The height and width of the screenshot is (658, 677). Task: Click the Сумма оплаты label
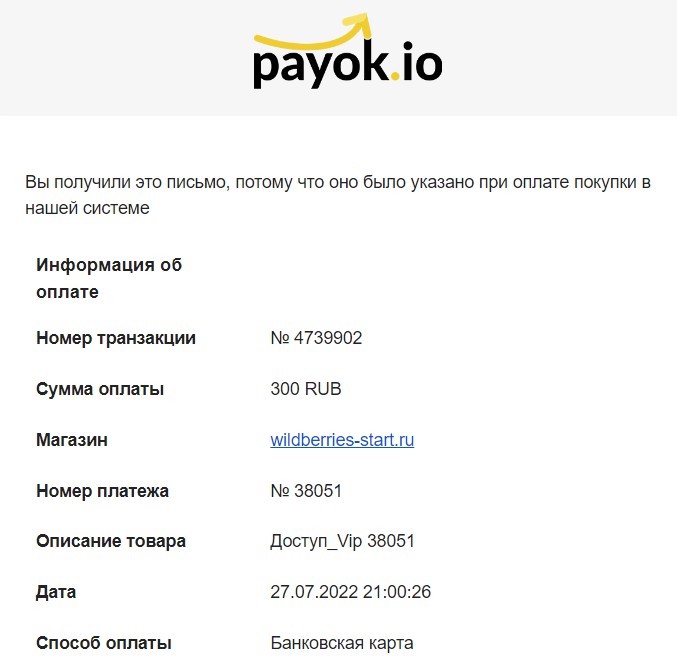[100, 389]
